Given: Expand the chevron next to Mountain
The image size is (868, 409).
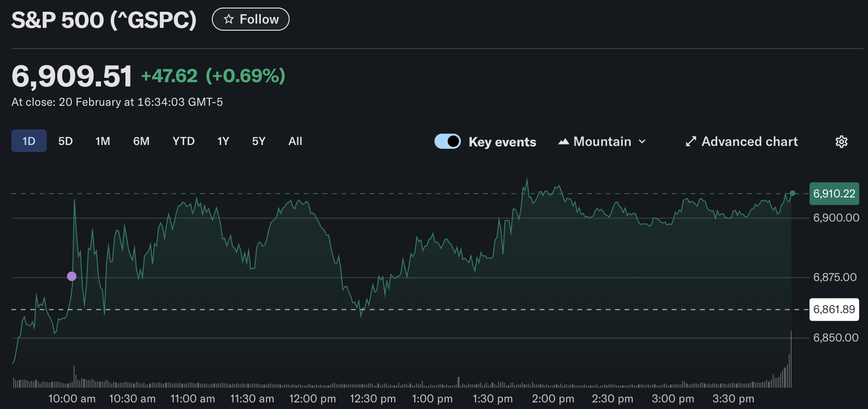Looking at the screenshot, I should click(x=642, y=142).
